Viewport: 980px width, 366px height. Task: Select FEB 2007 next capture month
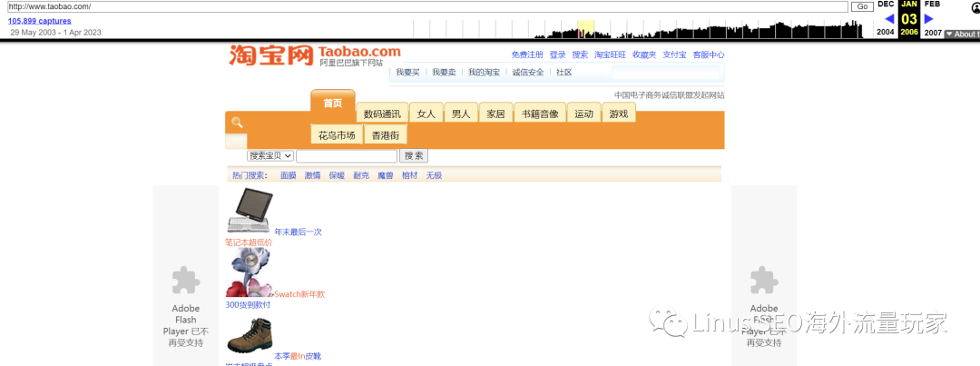[x=933, y=18]
